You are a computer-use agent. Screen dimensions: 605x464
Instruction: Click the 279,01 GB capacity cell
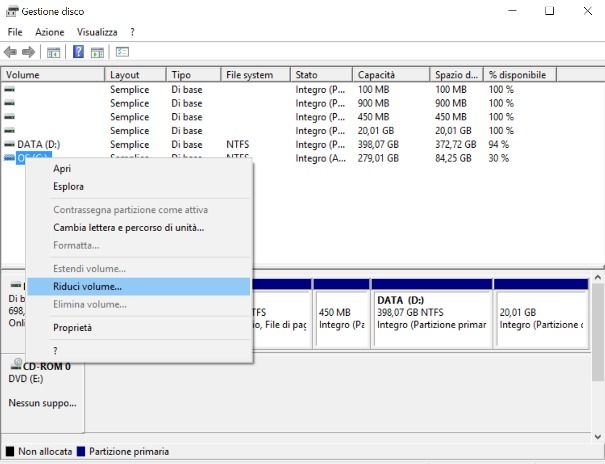click(x=378, y=158)
